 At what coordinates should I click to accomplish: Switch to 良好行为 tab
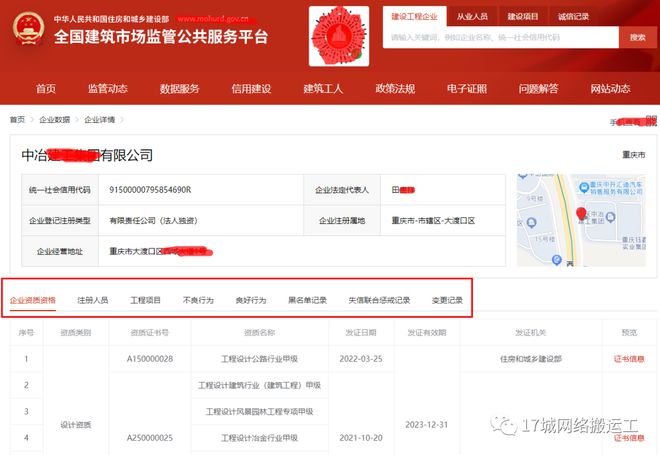click(251, 300)
